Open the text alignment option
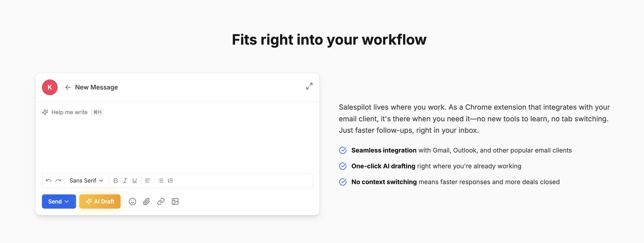This screenshot has height=243, width=644. pos(147,181)
